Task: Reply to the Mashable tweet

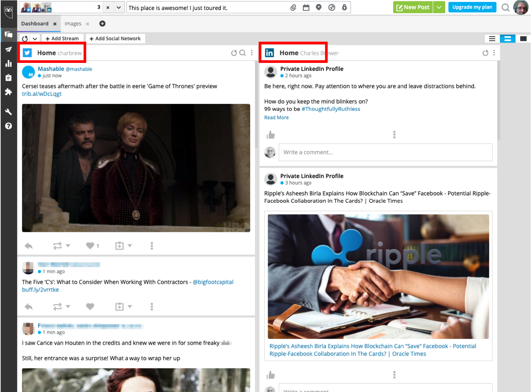Action: [29, 246]
